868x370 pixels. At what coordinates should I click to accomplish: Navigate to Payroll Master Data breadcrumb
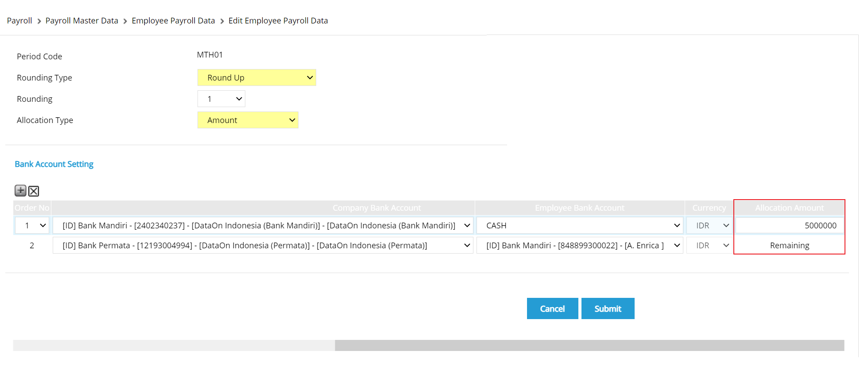click(x=82, y=21)
